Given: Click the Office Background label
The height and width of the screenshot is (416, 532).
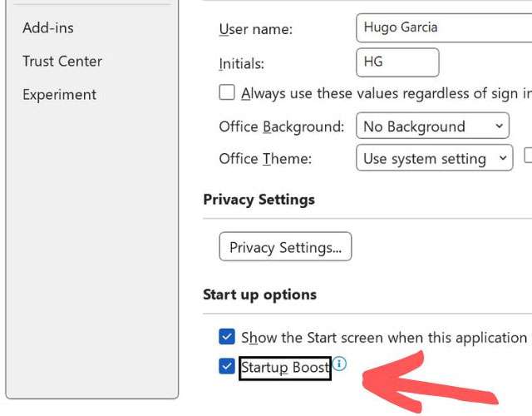Looking at the screenshot, I should (281, 126).
